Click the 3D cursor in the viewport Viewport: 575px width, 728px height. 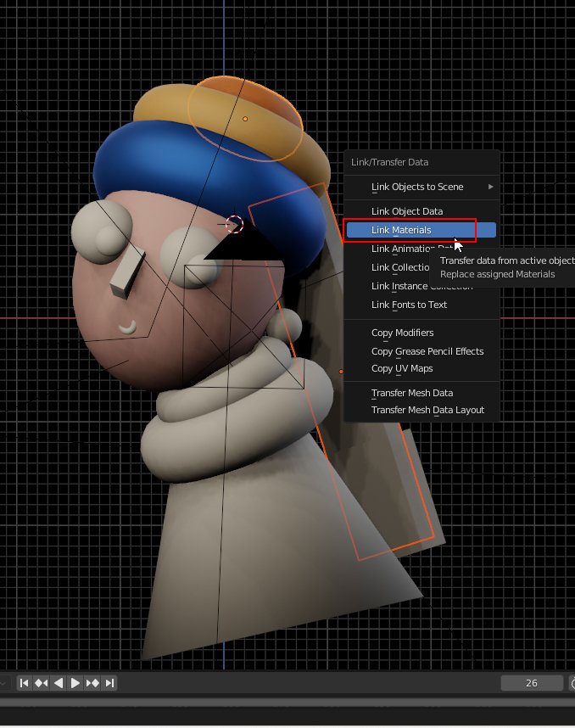click(234, 224)
